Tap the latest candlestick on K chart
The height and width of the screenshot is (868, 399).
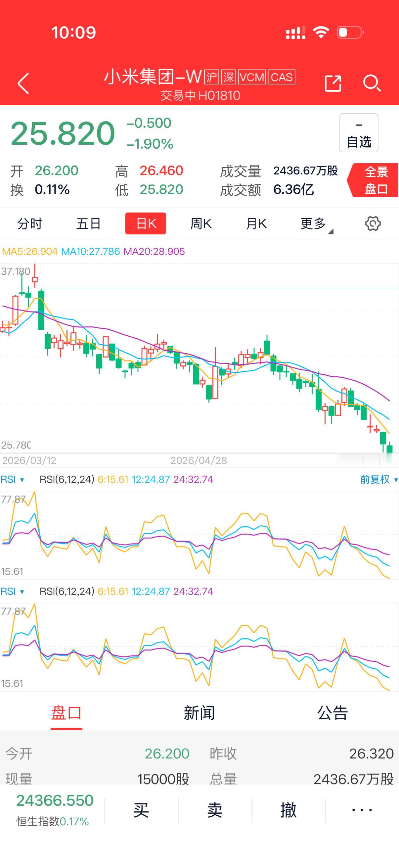coord(390,448)
